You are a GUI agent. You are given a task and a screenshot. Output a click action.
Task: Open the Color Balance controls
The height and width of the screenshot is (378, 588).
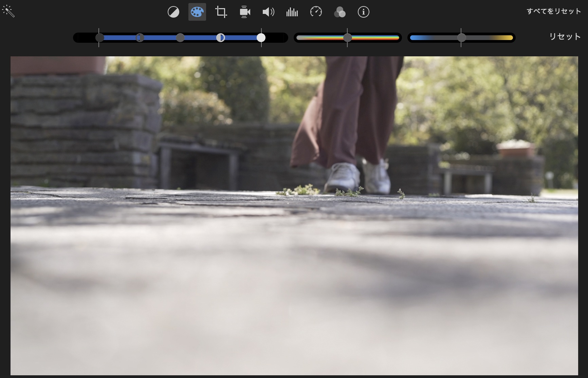[173, 12]
